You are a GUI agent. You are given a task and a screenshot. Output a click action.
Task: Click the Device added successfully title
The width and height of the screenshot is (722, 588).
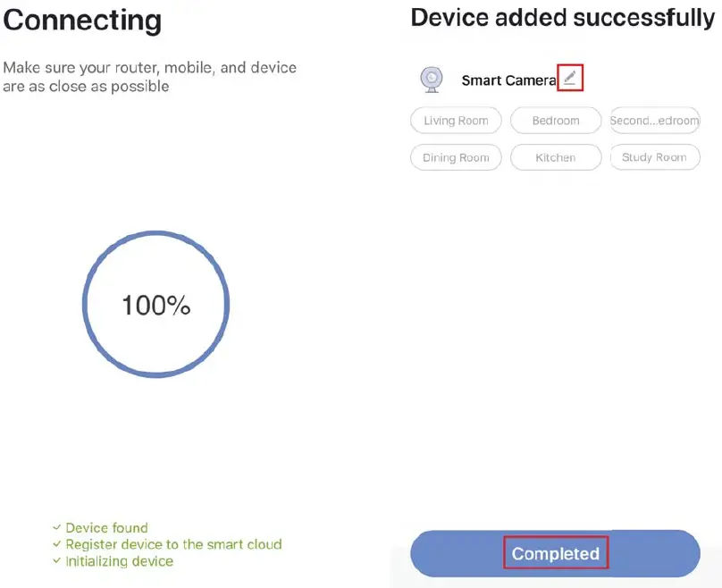tap(563, 16)
